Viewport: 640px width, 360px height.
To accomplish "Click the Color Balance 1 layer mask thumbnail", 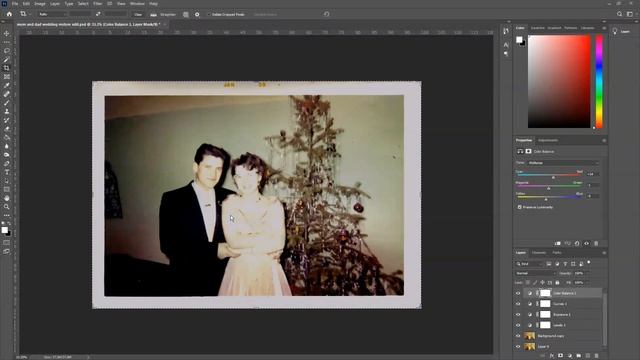I will 545,293.
